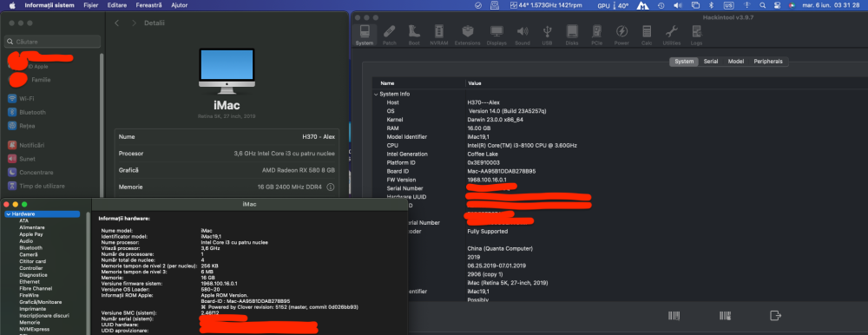
Task: Click the Căutare search field in Settings
Action: 53,42
